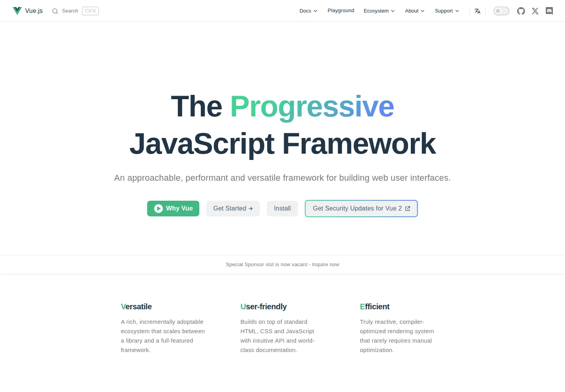Screen dimensions: 565x392
Task: Click the search magnifier icon
Action: [55, 11]
